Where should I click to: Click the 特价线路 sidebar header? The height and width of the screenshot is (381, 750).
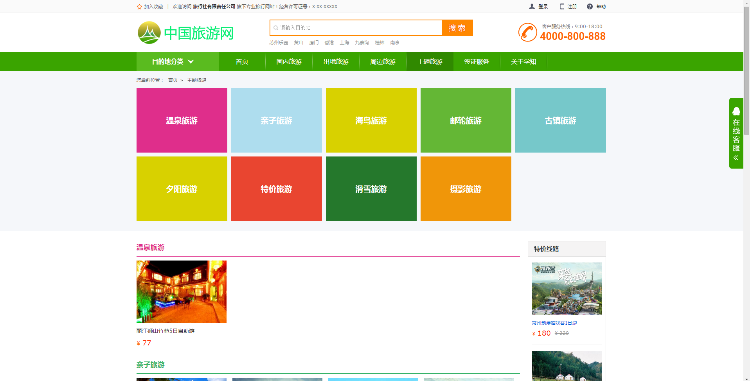[567, 249]
